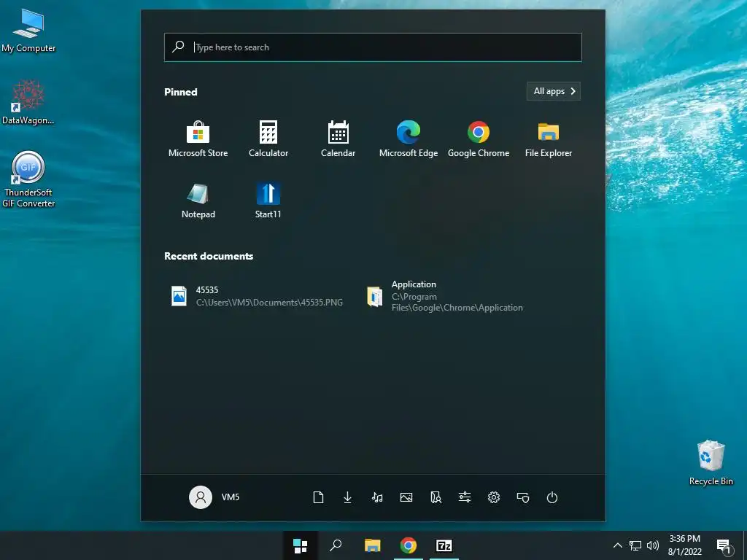Open the network shield icon in bottom bar
The image size is (747, 560).
[x=523, y=497]
